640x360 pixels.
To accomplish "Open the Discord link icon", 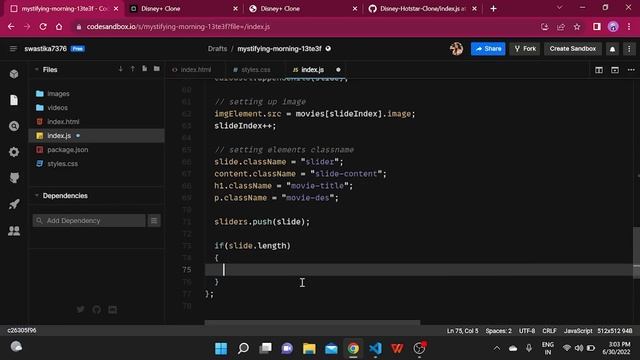I will (113, 309).
